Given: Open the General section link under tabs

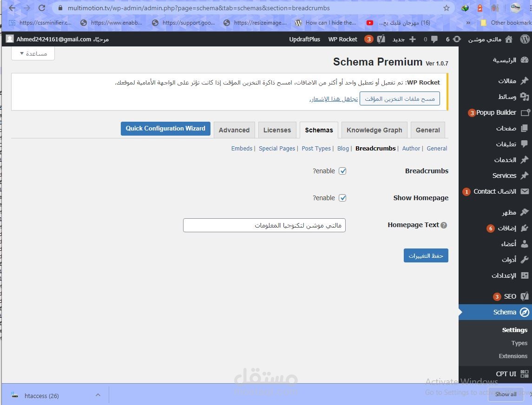Looking at the screenshot, I should pos(437,148).
